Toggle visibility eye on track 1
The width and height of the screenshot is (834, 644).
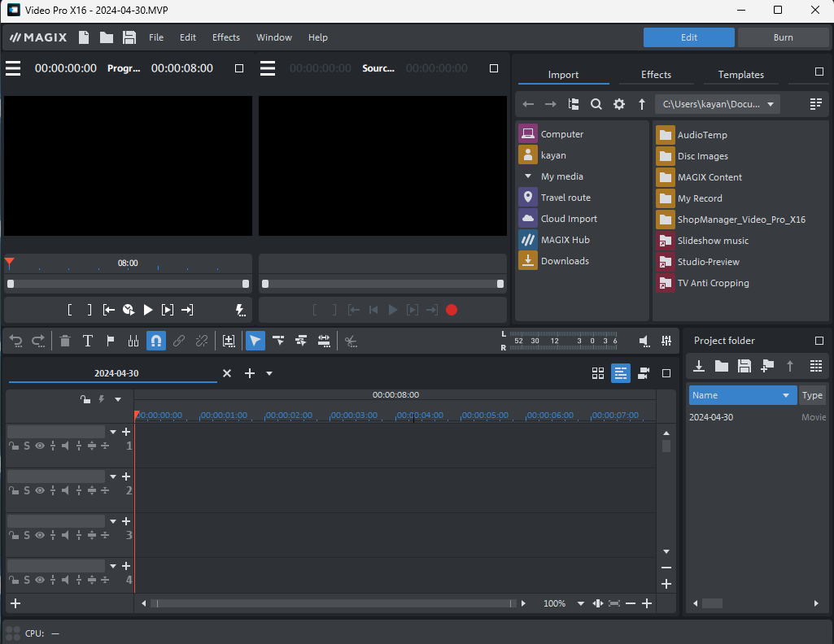[40, 446]
